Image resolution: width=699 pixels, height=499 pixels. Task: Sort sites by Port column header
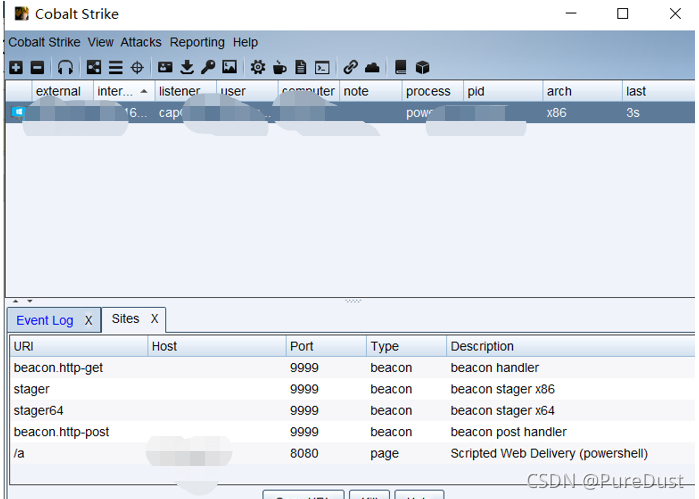pyautogui.click(x=326, y=346)
